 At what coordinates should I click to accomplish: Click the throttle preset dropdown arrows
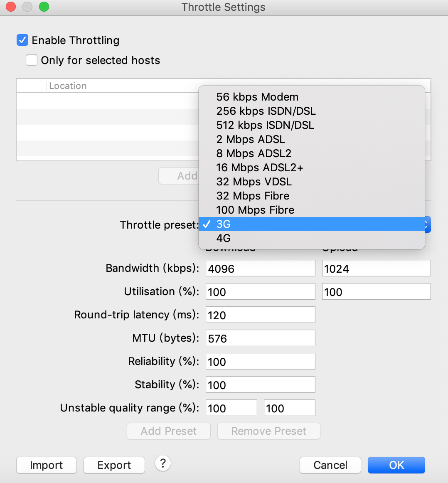point(427,224)
